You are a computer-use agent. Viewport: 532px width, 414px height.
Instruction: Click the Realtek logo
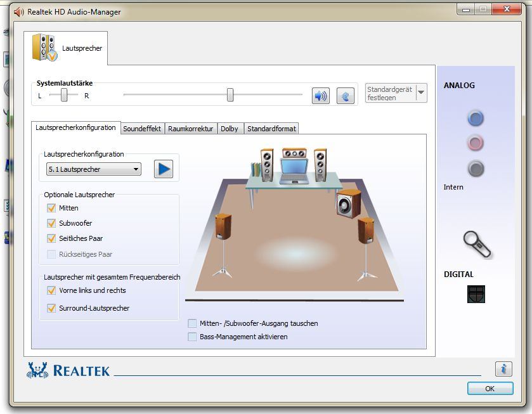68,370
